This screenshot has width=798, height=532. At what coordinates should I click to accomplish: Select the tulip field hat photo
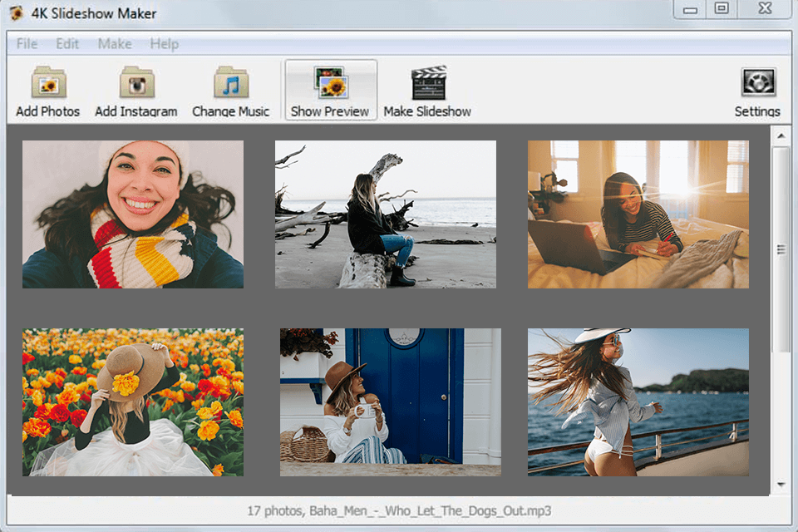pos(133,400)
